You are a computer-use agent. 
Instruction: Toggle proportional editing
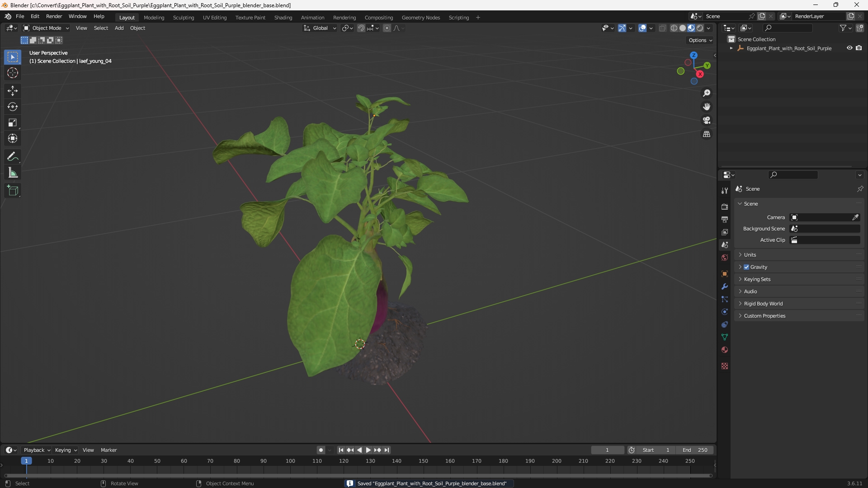(x=387, y=28)
